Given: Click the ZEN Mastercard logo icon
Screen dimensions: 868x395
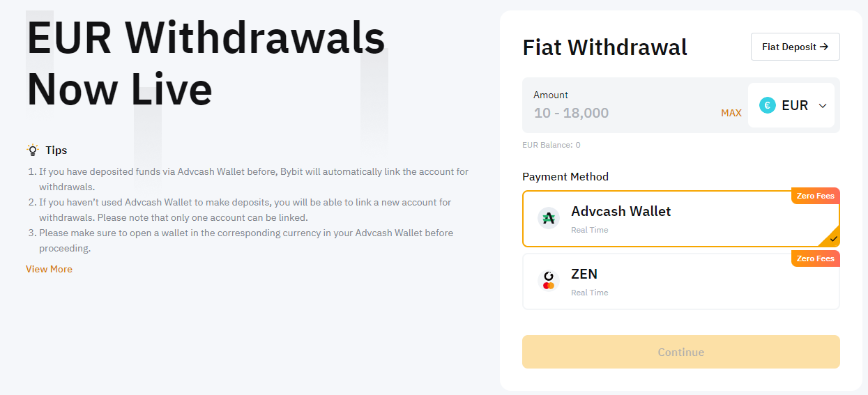Looking at the screenshot, I should [x=549, y=281].
